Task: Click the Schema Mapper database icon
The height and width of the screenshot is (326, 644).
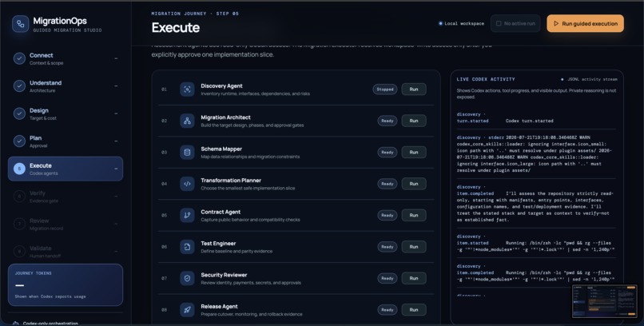Action: tap(187, 153)
